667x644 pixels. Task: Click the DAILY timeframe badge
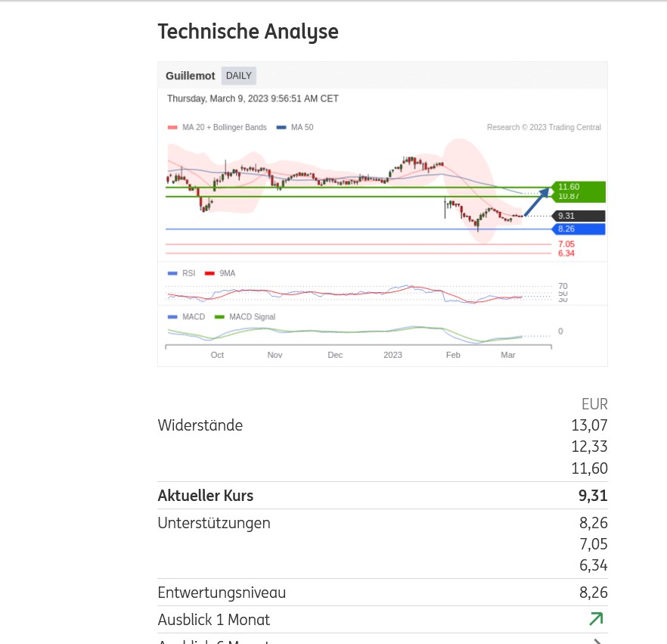[239, 76]
